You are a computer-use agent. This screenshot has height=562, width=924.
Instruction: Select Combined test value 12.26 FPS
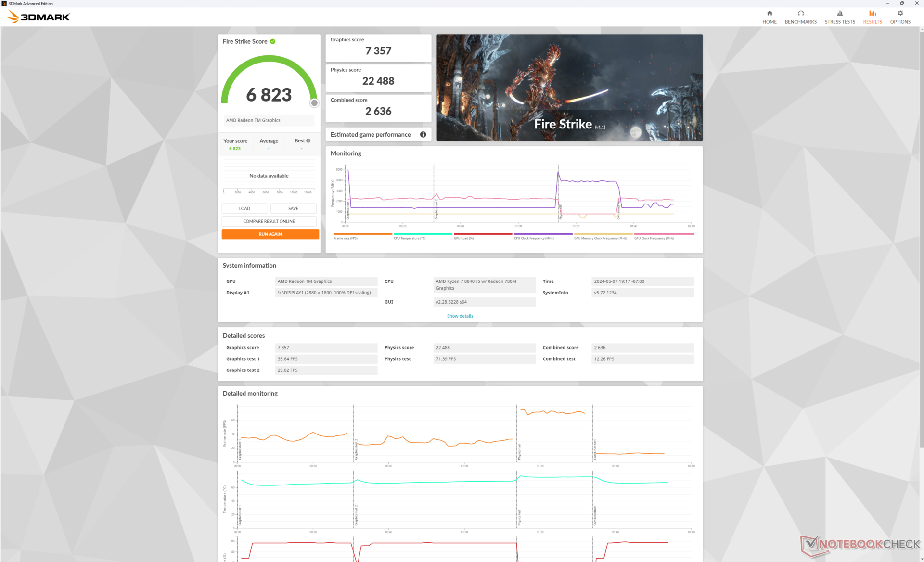click(642, 359)
